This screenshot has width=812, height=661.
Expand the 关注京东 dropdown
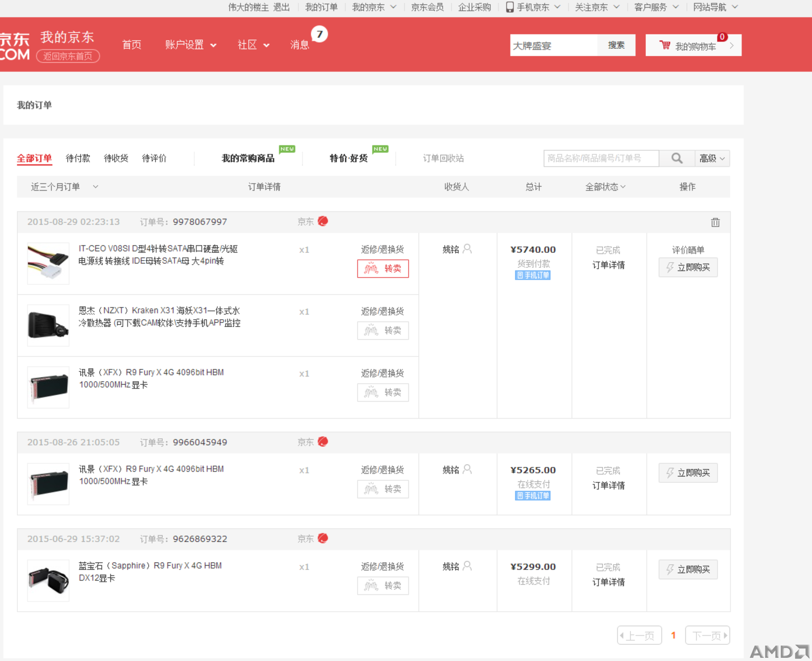(597, 7)
